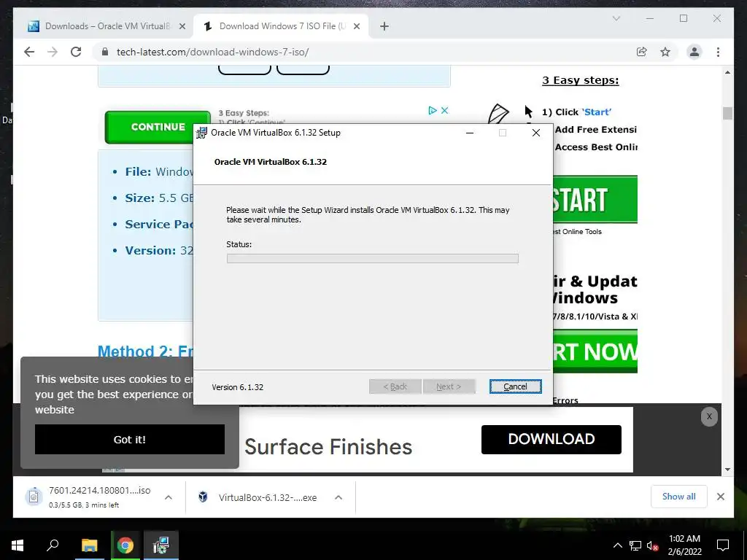Click VirtualBox installer taskbar icon
This screenshot has width=747, height=560.
161,545
